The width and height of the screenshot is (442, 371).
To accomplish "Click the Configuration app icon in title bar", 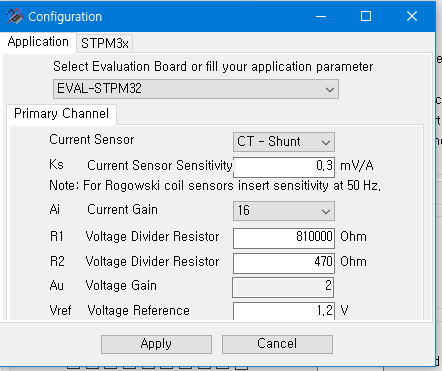I will (x=15, y=16).
